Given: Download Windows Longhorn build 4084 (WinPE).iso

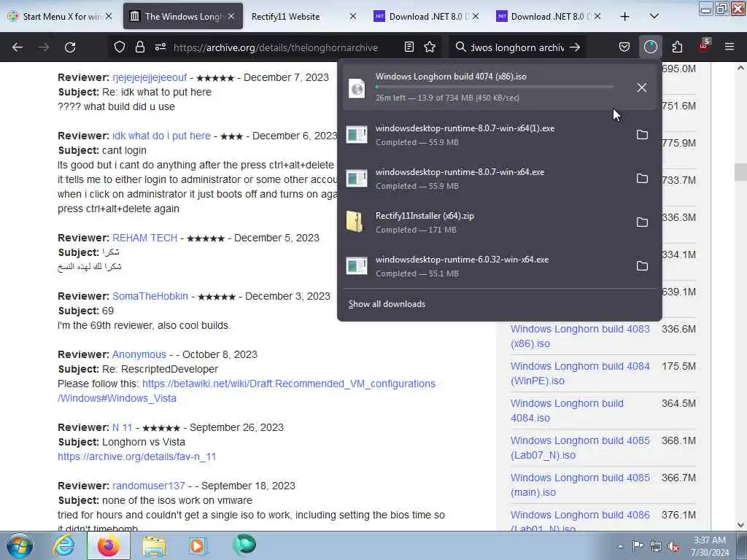Looking at the screenshot, I should (x=580, y=373).
